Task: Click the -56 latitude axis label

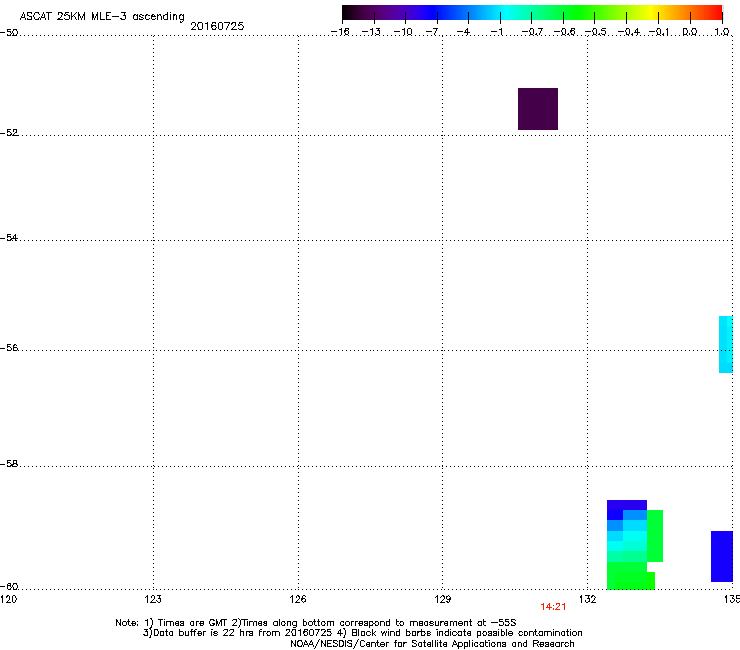Action: pos(9,347)
